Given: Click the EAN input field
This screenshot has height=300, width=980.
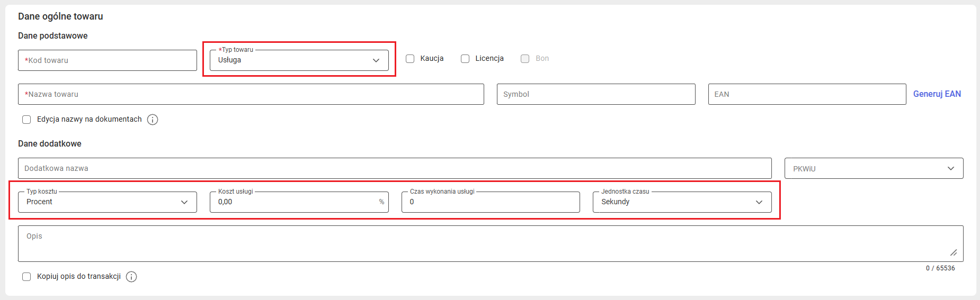Looking at the screenshot, I should 806,94.
